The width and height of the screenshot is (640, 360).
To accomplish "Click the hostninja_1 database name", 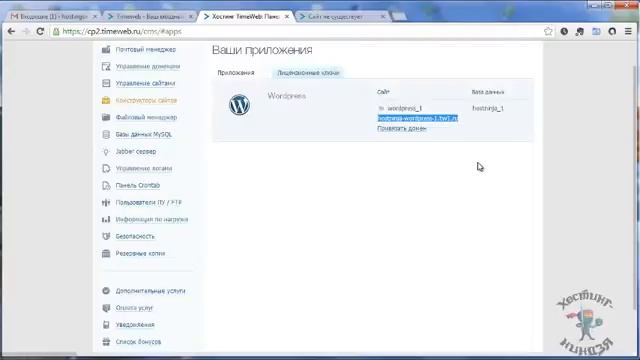I will point(488,109).
